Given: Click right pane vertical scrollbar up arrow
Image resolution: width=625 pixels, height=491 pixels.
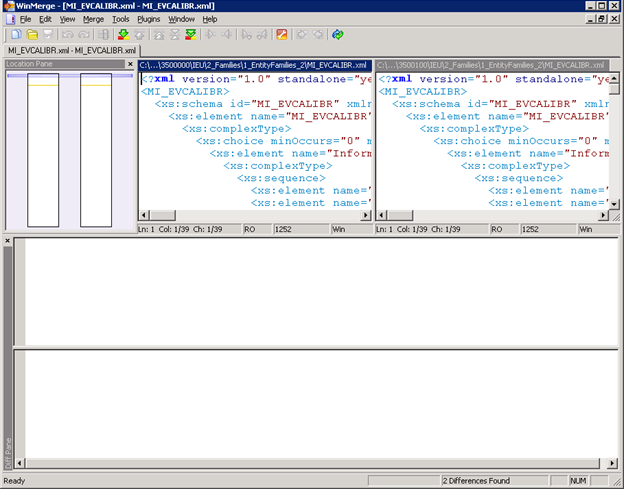Looking at the screenshot, I should [614, 78].
